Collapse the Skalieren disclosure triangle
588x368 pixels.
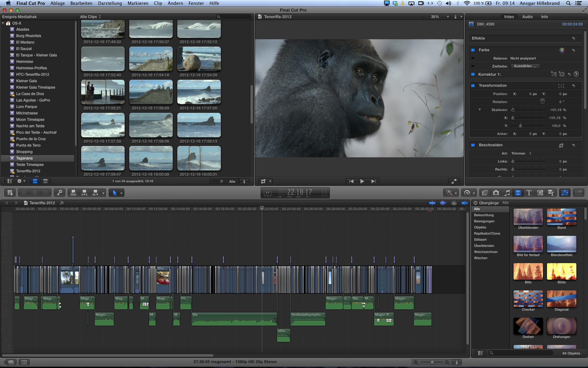[x=480, y=110]
